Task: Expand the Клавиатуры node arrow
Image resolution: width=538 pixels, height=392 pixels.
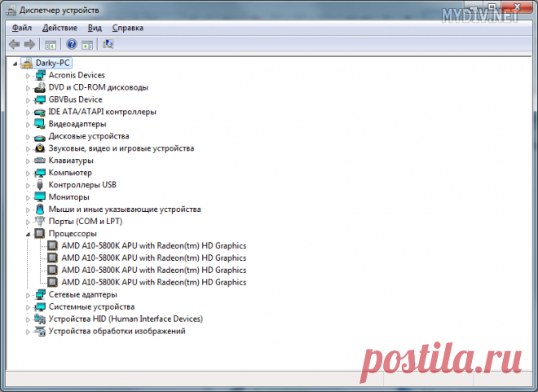Action: click(28, 161)
